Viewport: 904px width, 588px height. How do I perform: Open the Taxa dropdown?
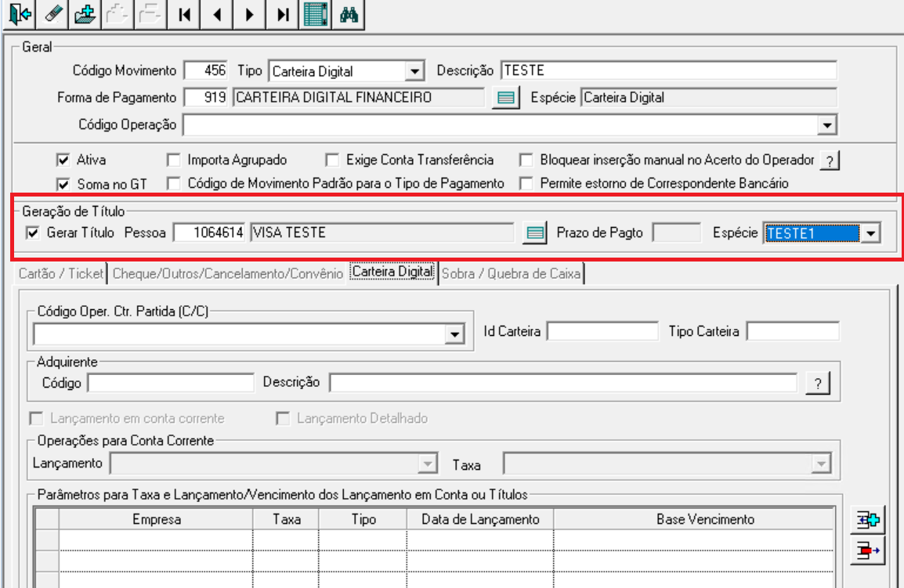(821, 464)
